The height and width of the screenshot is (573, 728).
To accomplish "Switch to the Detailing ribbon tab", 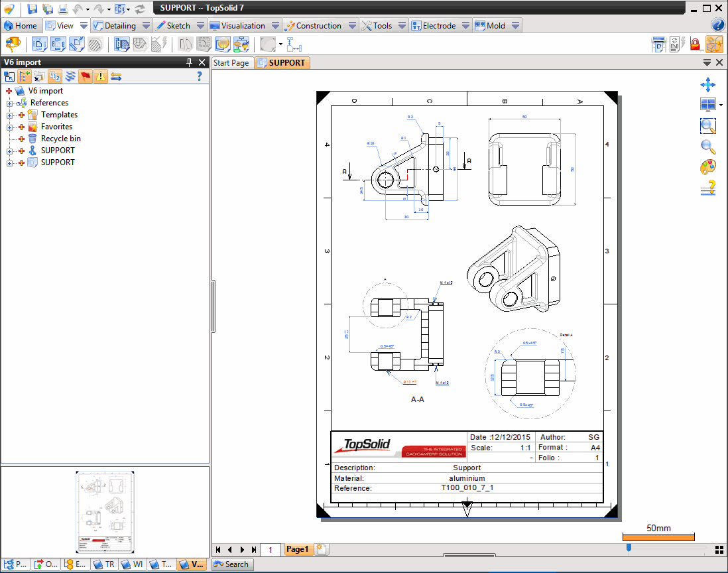I will pos(119,26).
